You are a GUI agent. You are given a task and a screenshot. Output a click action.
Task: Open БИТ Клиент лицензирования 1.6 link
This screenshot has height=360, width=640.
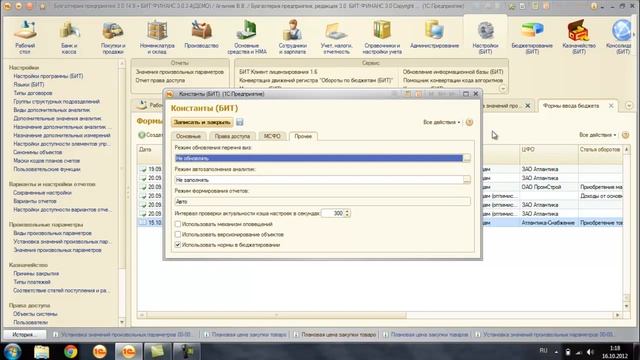(x=278, y=72)
